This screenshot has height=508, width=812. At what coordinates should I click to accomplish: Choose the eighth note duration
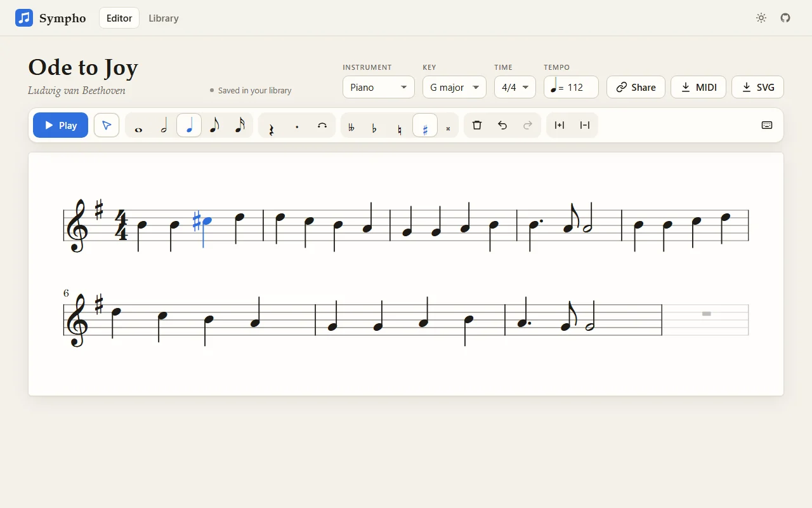click(214, 126)
